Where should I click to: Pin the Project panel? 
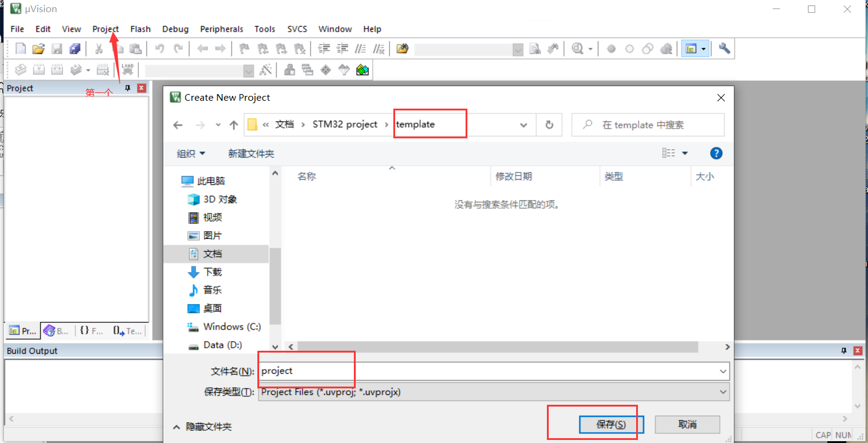click(x=127, y=88)
